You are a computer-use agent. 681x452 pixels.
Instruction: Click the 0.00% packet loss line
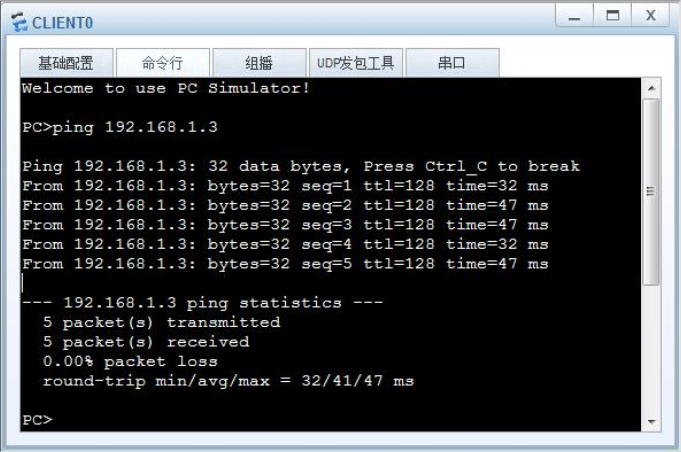(x=130, y=361)
